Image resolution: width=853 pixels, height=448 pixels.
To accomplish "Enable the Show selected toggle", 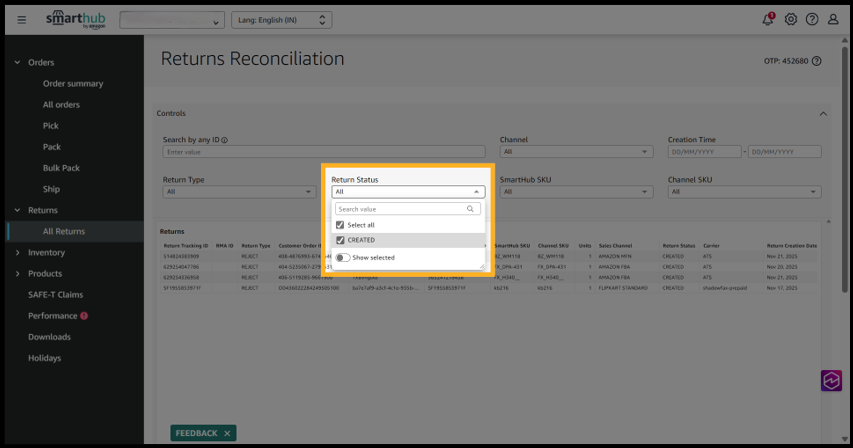I will pos(343,258).
